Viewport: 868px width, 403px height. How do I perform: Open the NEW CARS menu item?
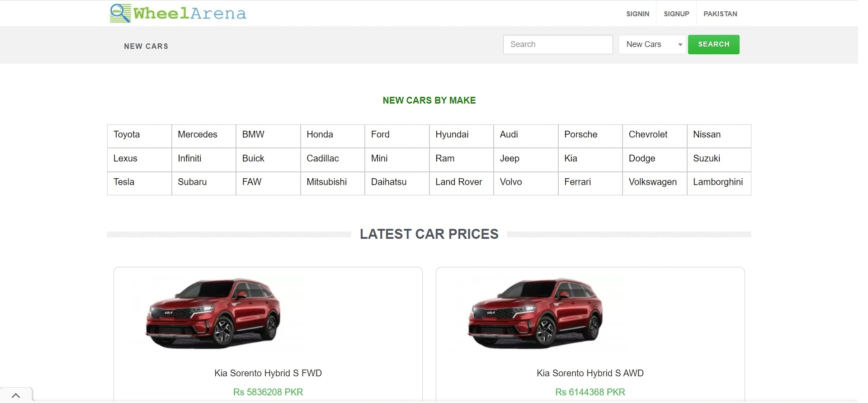tap(146, 46)
